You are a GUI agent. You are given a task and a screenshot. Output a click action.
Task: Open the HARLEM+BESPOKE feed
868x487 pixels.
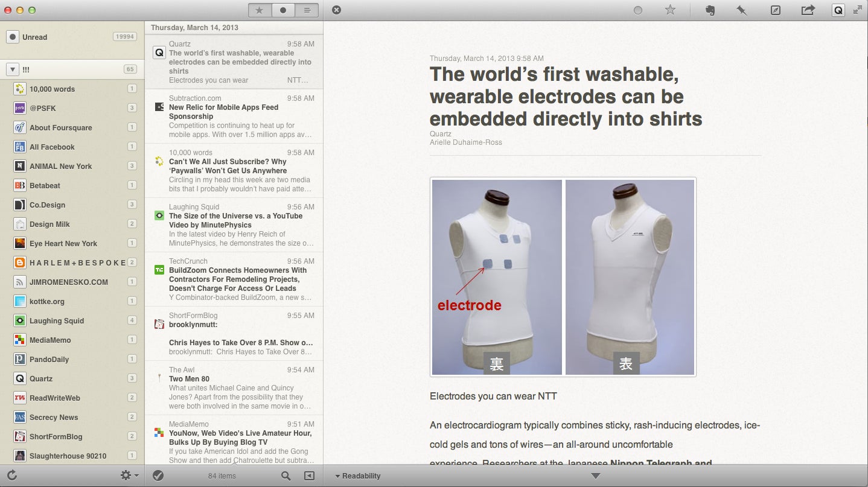point(72,263)
